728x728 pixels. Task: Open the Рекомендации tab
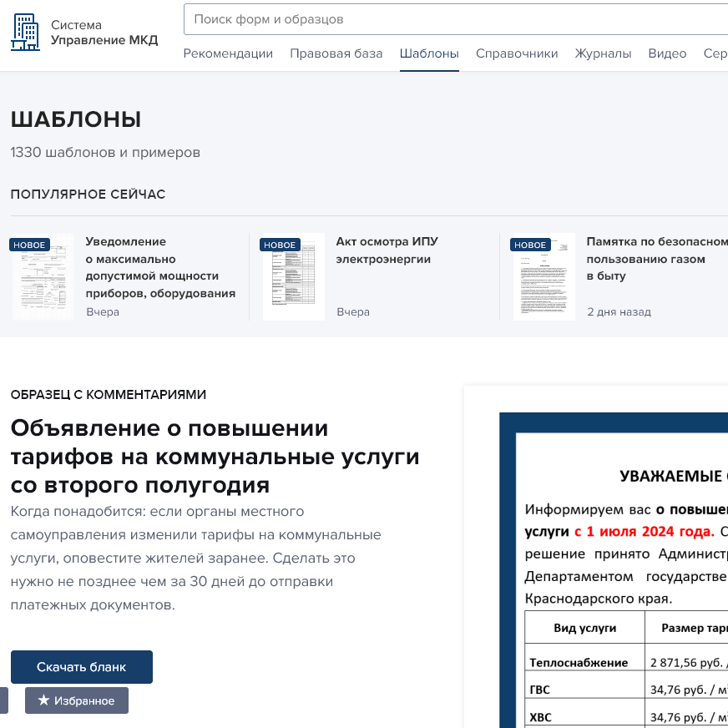click(228, 54)
